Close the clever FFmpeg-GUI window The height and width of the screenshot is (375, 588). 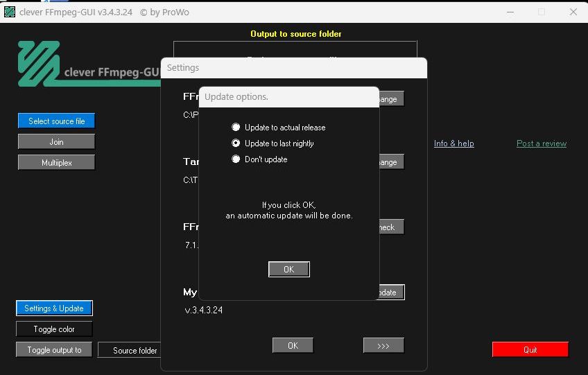[573, 12]
